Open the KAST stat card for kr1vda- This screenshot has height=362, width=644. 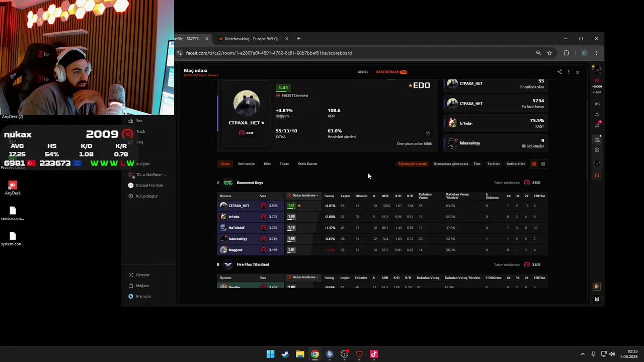pyautogui.click(x=496, y=123)
